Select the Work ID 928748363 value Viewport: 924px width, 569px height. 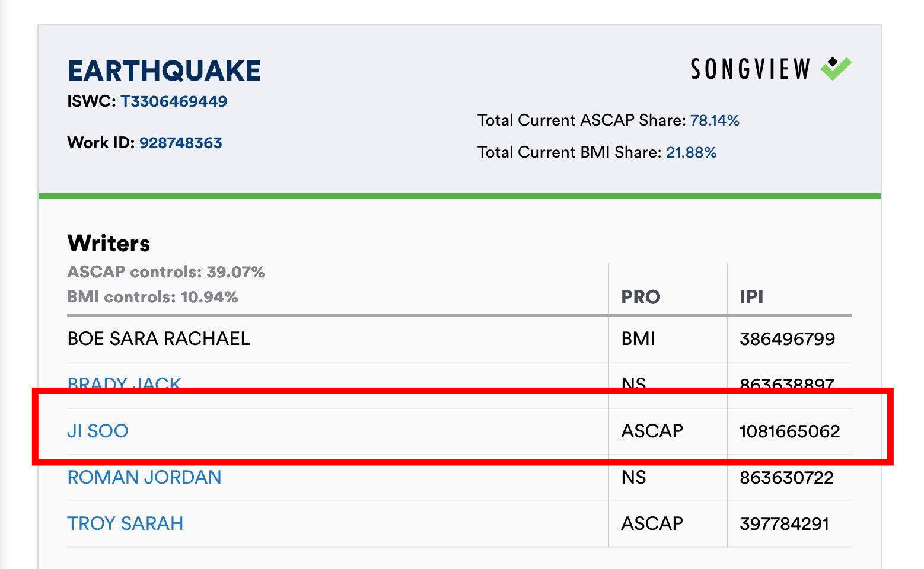(180, 143)
